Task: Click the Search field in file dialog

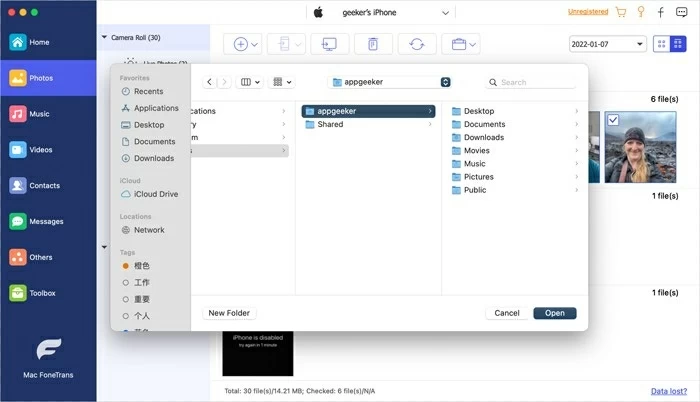Action: (x=535, y=82)
